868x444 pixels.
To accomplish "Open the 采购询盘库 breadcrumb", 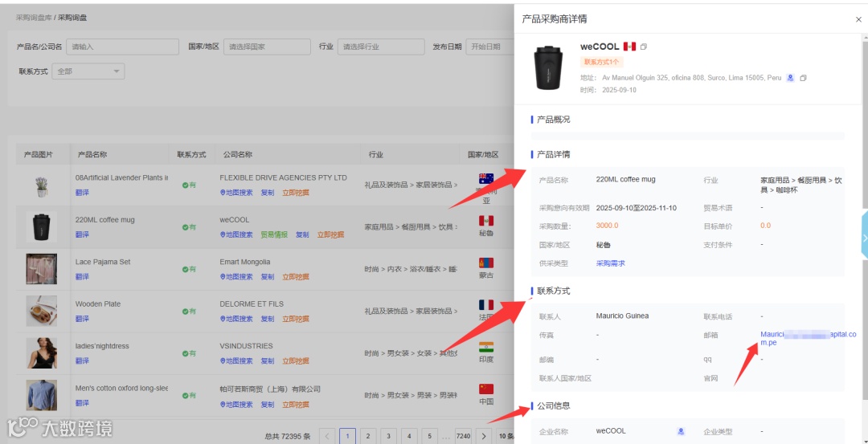I will click(33, 18).
